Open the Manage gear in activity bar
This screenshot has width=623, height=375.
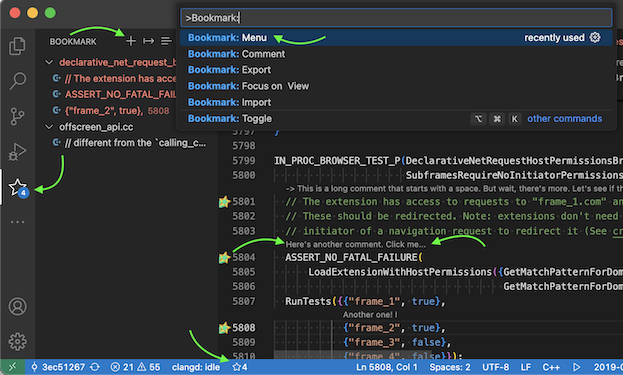point(17,341)
